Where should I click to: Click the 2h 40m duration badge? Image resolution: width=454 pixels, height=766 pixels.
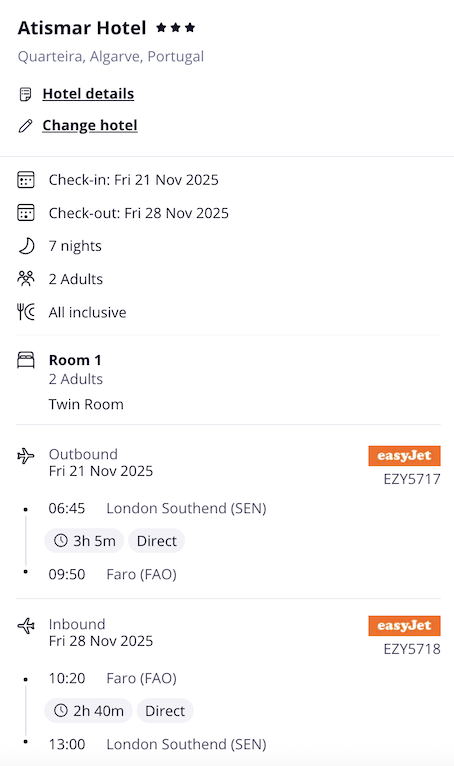(x=88, y=711)
